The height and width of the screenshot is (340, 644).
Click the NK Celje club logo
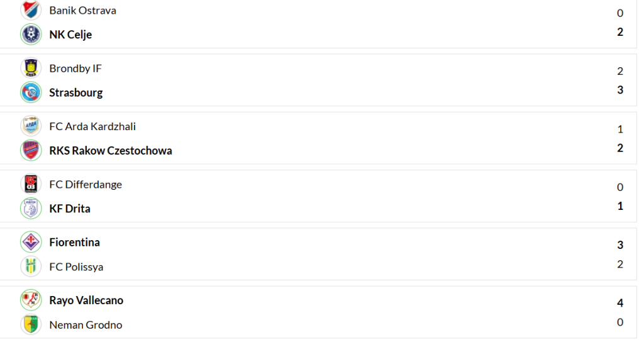pos(30,34)
